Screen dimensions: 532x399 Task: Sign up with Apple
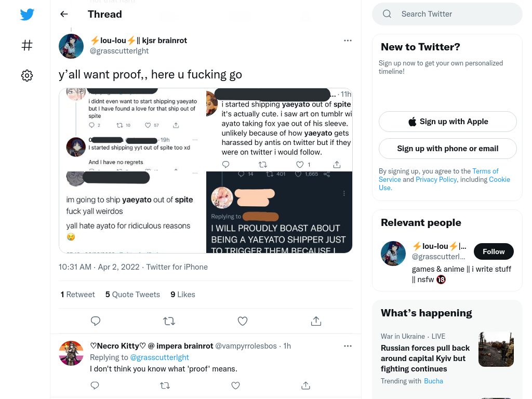pyautogui.click(x=448, y=122)
